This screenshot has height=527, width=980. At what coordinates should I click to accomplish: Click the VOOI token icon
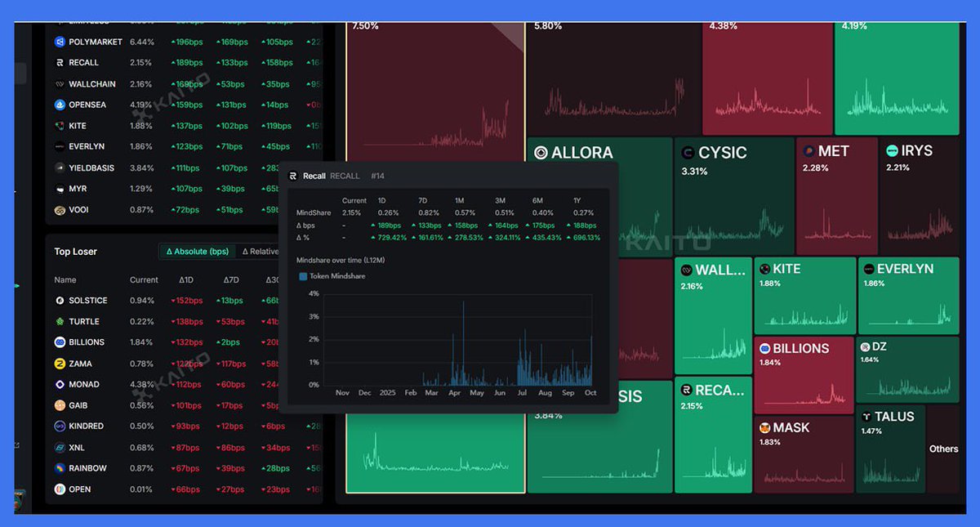click(60, 210)
